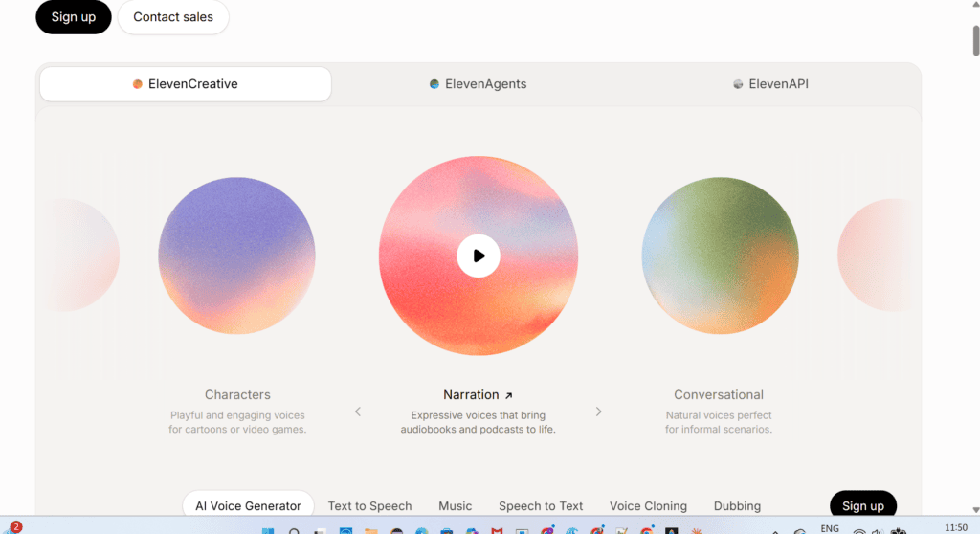The height and width of the screenshot is (534, 980).
Task: Click the page vertical scrollbar thumb
Action: (975, 40)
